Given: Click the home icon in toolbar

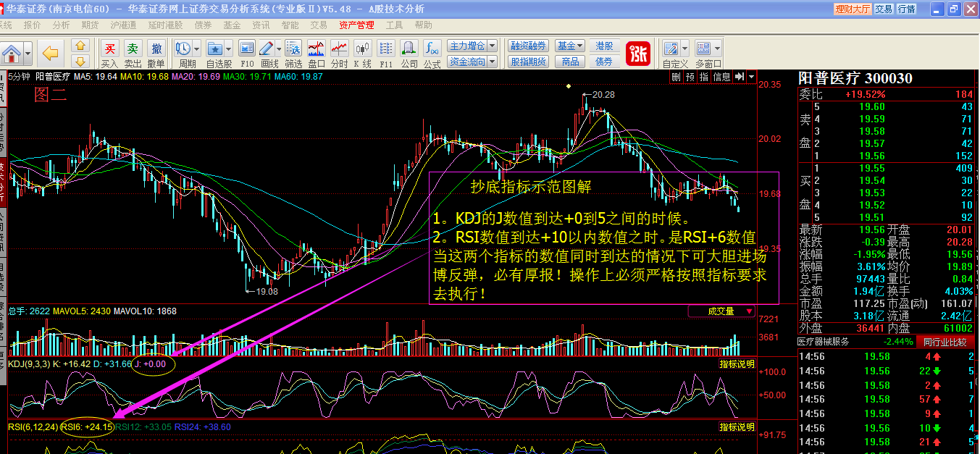Looking at the screenshot, I should coord(11,54).
